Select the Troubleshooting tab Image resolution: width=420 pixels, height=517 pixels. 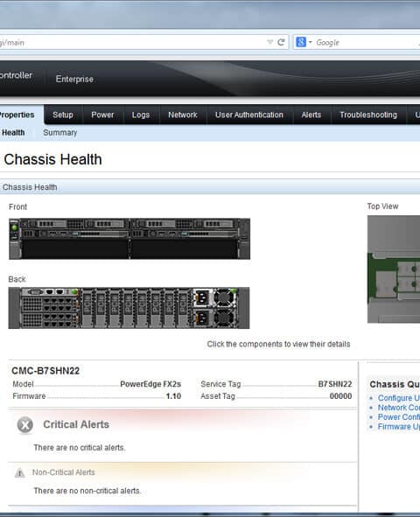pyautogui.click(x=368, y=115)
